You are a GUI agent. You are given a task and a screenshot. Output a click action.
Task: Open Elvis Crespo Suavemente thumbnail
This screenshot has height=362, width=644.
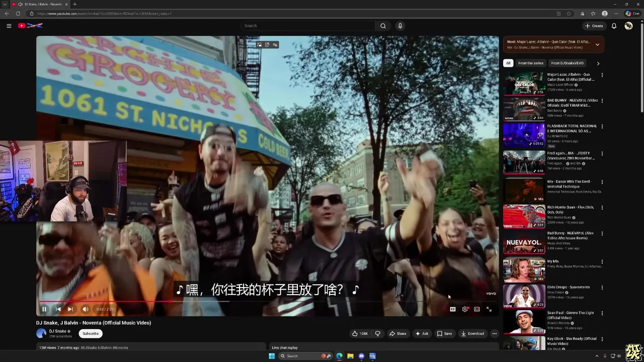(x=524, y=296)
